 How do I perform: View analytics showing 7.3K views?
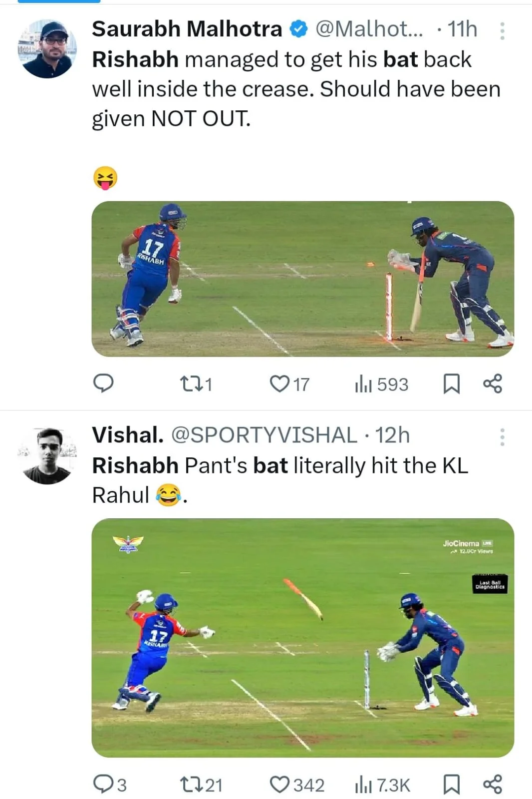(x=382, y=785)
